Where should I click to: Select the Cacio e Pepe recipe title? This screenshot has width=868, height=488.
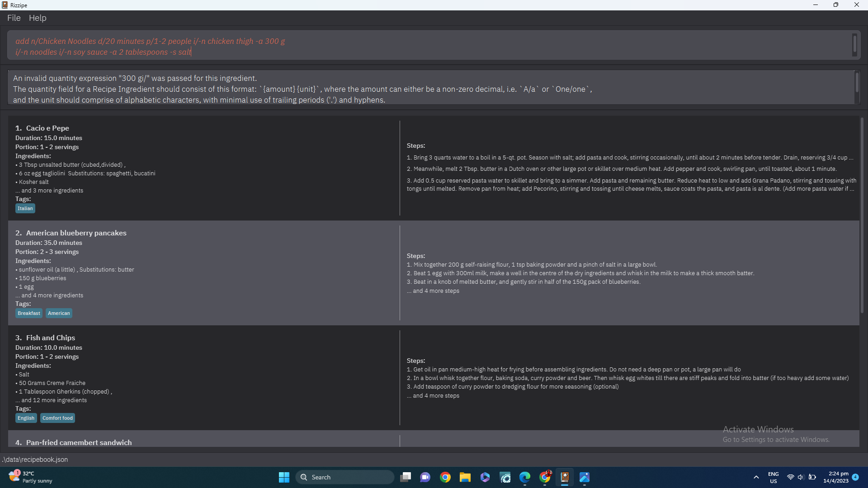pos(47,128)
